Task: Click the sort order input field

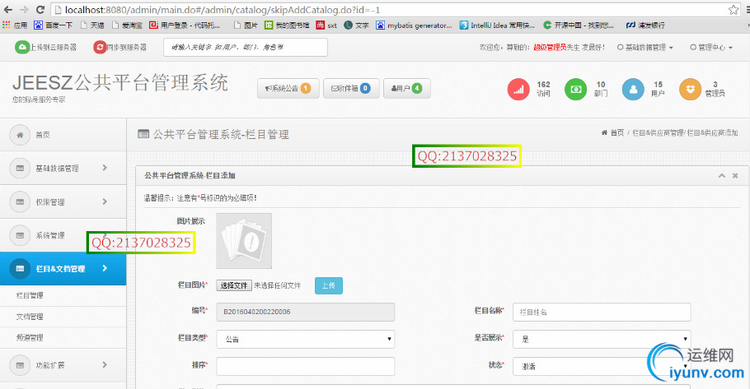Action: coord(306,366)
